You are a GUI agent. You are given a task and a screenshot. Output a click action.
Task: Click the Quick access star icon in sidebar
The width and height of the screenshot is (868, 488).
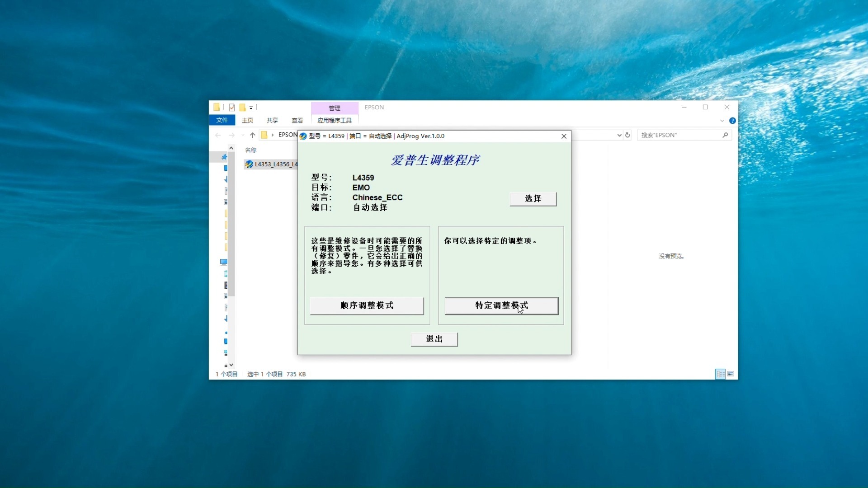[x=224, y=157]
